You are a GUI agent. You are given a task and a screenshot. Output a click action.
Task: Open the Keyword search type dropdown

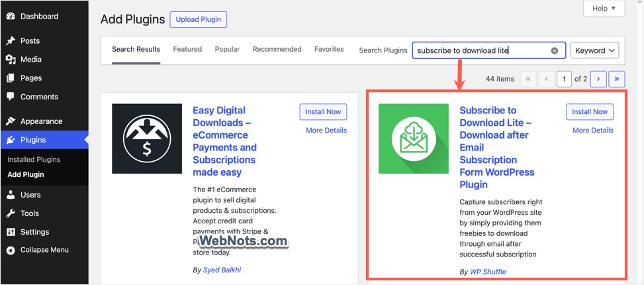[595, 50]
